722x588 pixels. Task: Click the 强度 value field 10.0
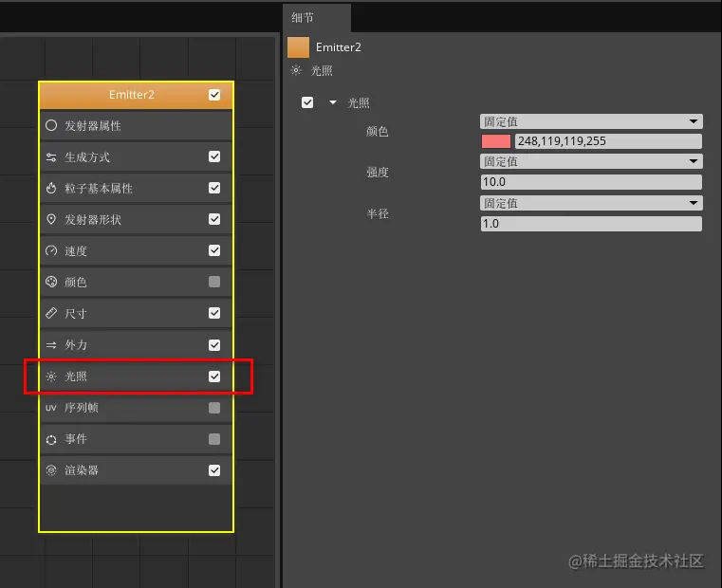pyautogui.click(x=591, y=182)
